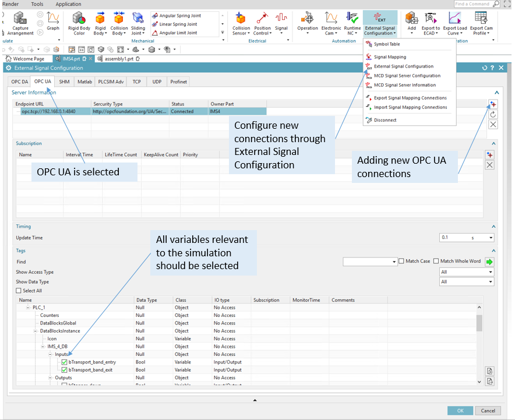Click the Rigid Body Color icon
This screenshot has height=420, width=515.
coord(79,19)
